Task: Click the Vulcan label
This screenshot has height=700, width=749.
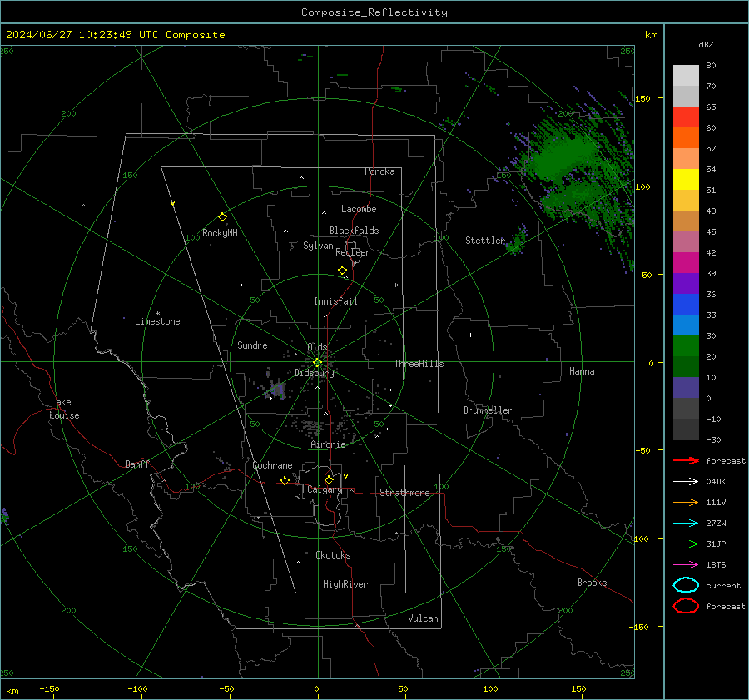Action: click(x=423, y=618)
